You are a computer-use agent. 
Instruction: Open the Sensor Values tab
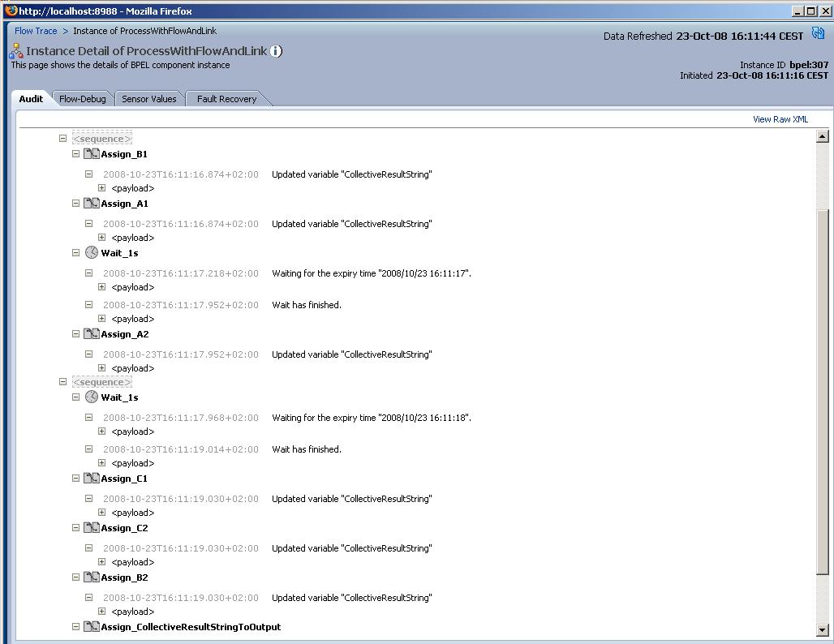pos(149,99)
